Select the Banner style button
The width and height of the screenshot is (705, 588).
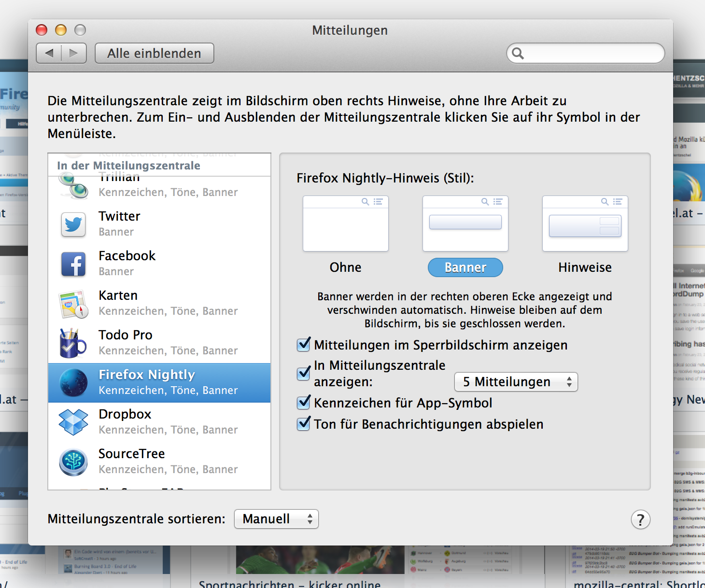pos(465,267)
